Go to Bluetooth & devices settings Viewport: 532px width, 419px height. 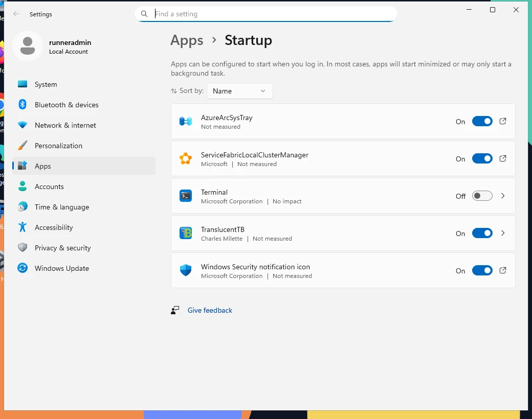point(83,104)
